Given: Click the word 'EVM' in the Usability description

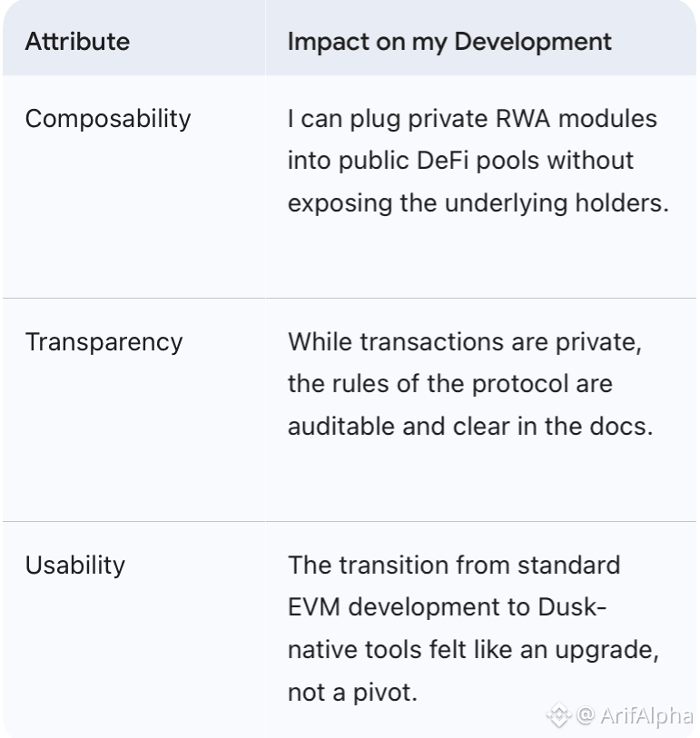Looking at the screenshot, I should coord(313,606).
